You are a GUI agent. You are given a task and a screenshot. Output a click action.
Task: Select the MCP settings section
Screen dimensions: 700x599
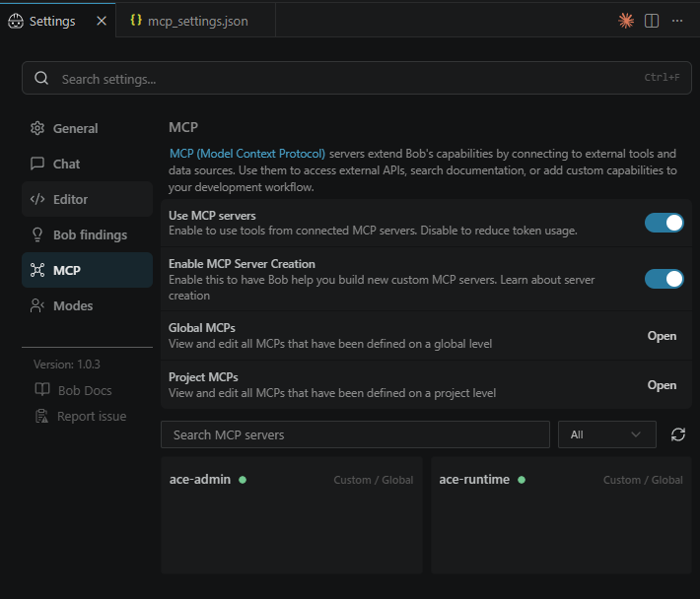(87, 270)
